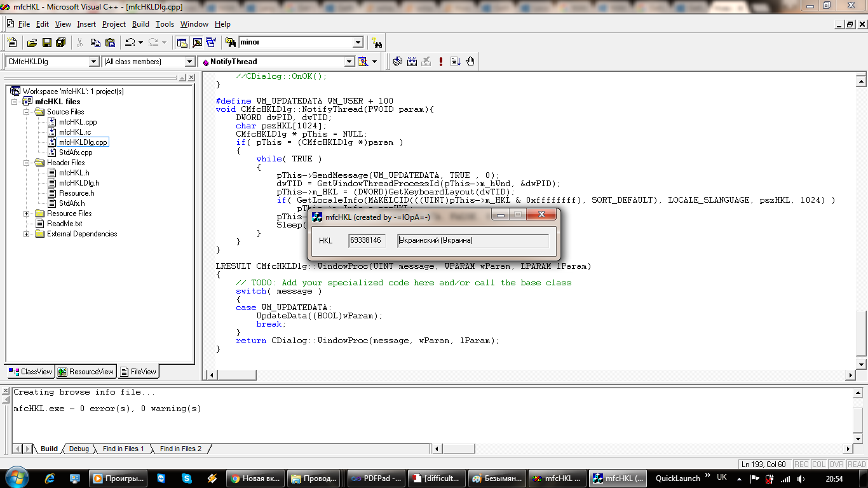Click the Compile file icon
The height and width of the screenshot is (488, 868).
[397, 62]
